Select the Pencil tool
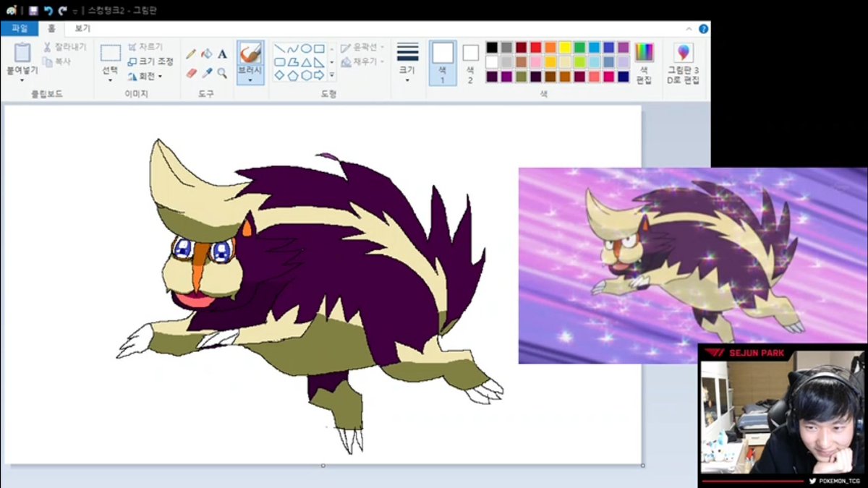 pyautogui.click(x=191, y=54)
